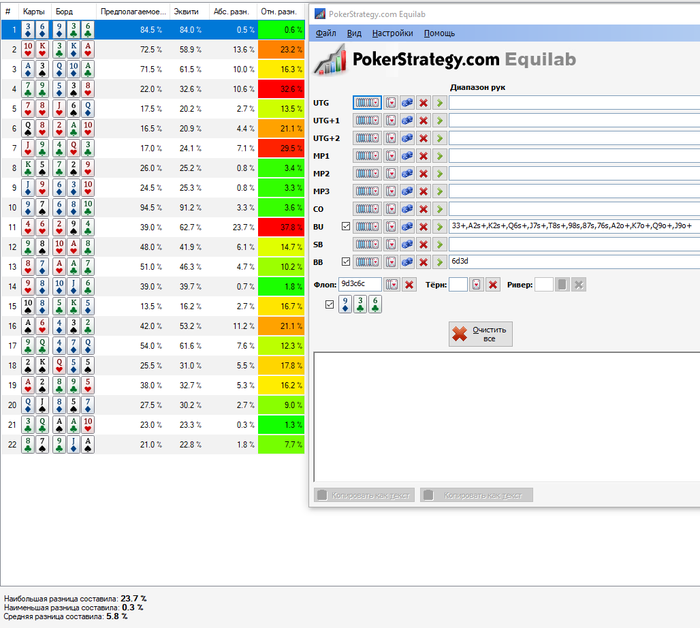The height and width of the screenshot is (628, 700).
Task: Click the red 32.6 % cell in row 4
Action: pyautogui.click(x=281, y=89)
